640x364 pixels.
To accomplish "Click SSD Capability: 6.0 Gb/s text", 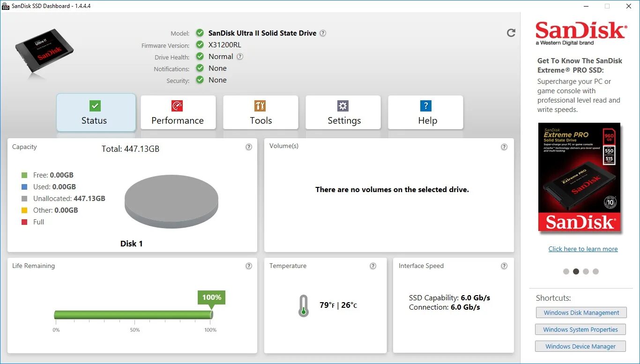I will 449,298.
